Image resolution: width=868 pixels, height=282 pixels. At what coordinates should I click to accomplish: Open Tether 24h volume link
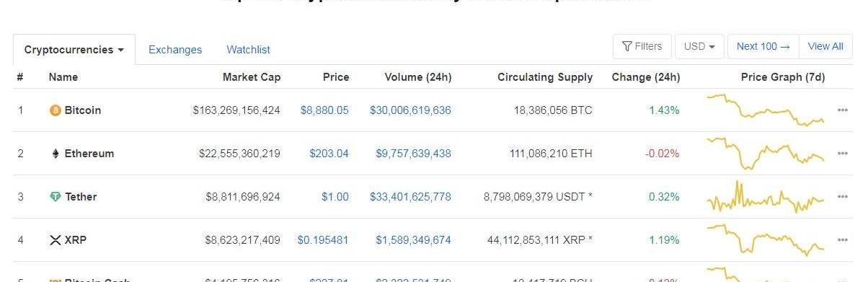[x=410, y=197]
